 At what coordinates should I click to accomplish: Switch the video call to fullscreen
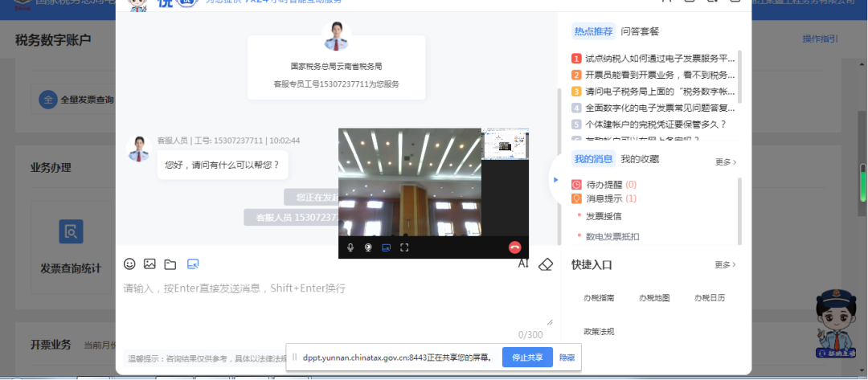pyautogui.click(x=404, y=247)
